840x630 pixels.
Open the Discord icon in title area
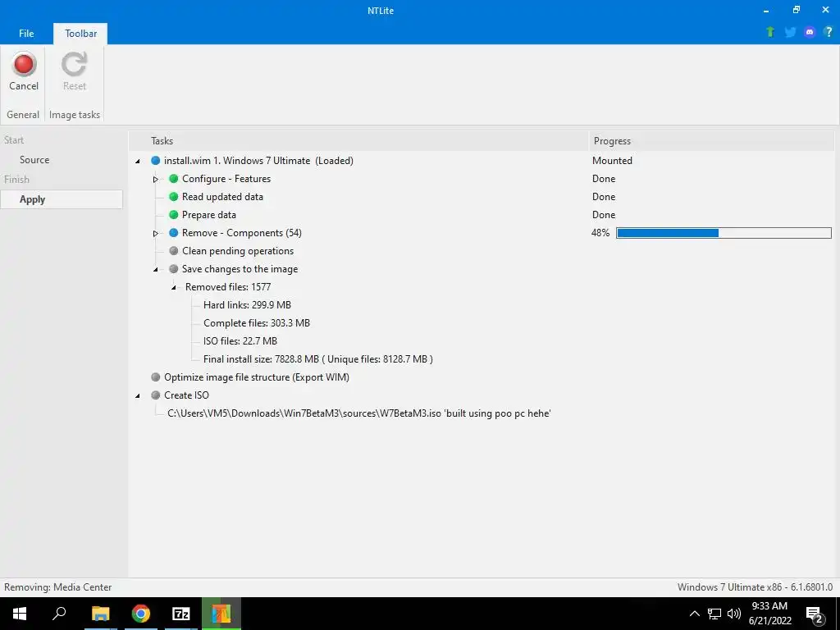tap(810, 32)
